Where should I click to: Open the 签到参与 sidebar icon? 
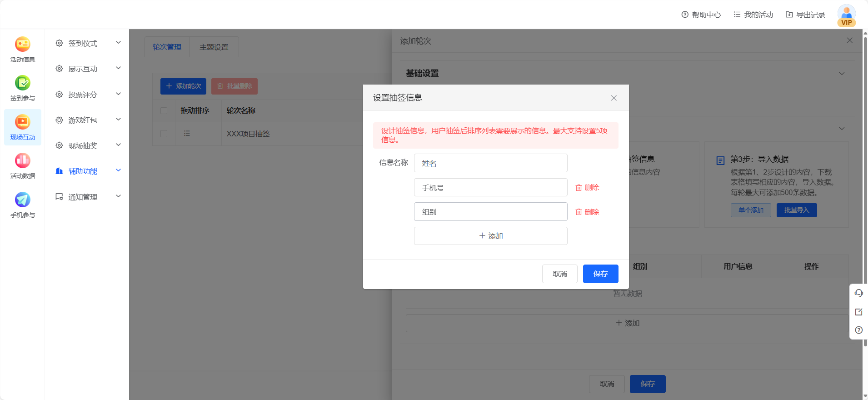(22, 88)
